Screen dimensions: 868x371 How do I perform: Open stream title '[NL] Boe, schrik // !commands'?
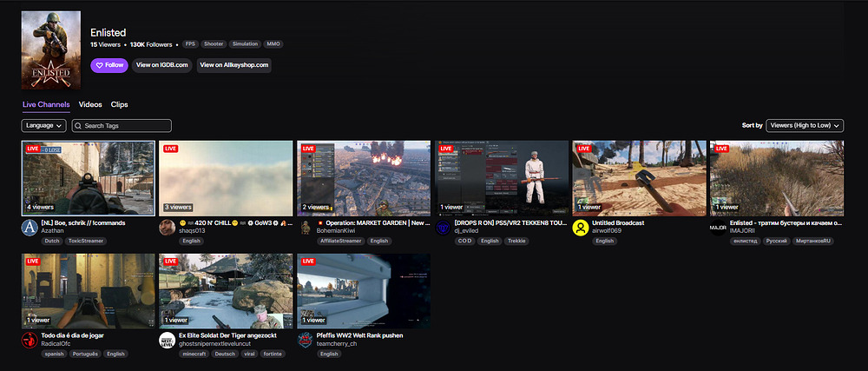[83, 222]
